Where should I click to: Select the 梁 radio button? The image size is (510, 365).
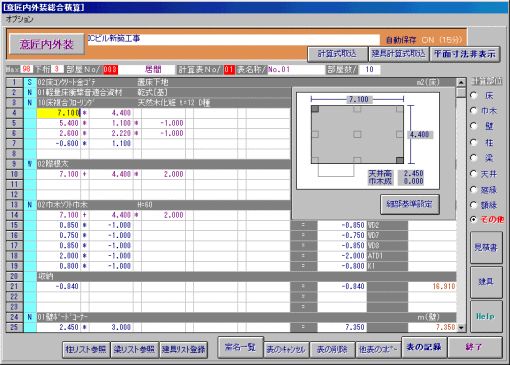click(x=474, y=158)
